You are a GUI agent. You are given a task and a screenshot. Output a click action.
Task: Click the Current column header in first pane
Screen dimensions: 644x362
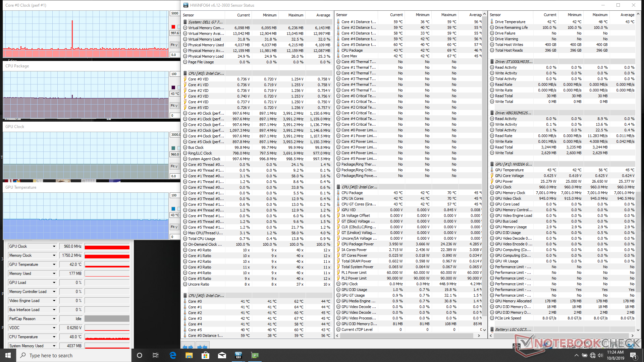tap(238, 15)
